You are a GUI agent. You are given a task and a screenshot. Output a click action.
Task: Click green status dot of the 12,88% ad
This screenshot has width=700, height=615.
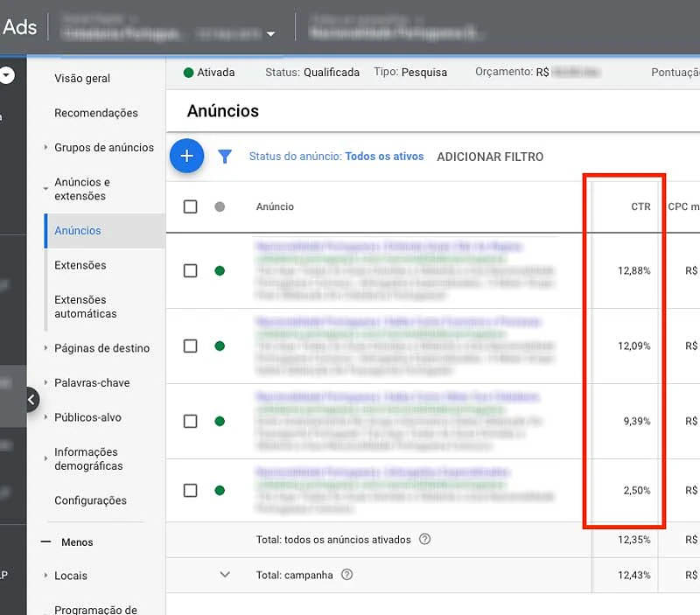tap(220, 270)
